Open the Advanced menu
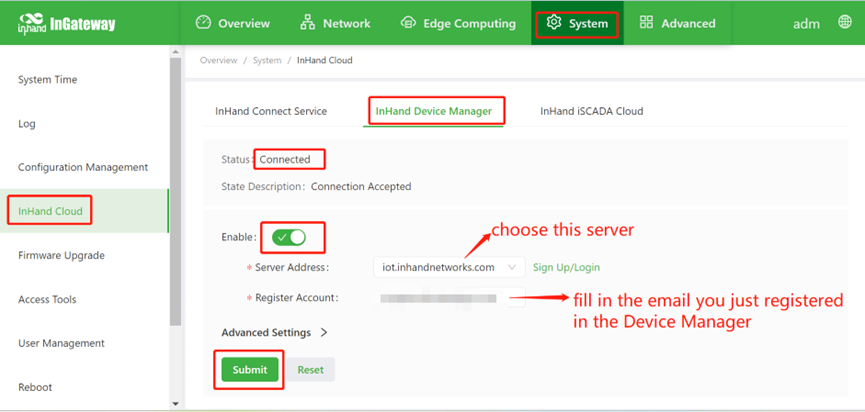This screenshot has height=412, width=865. point(677,23)
